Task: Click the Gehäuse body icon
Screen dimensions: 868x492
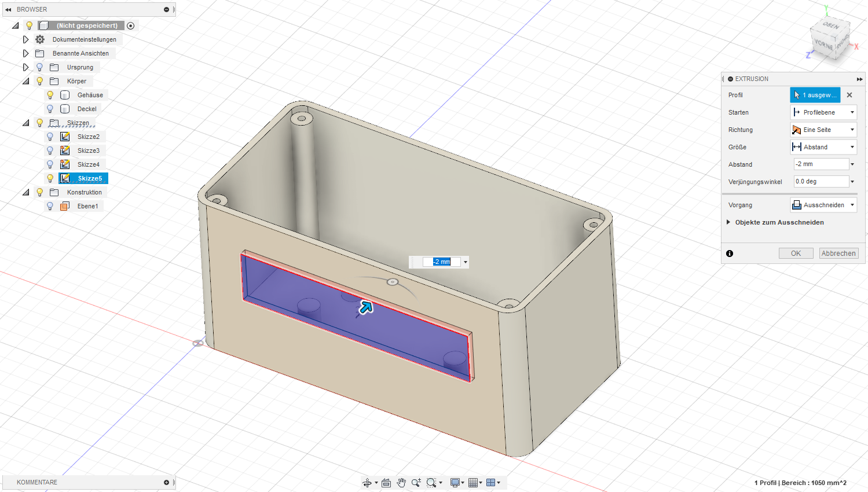Action: tap(65, 95)
